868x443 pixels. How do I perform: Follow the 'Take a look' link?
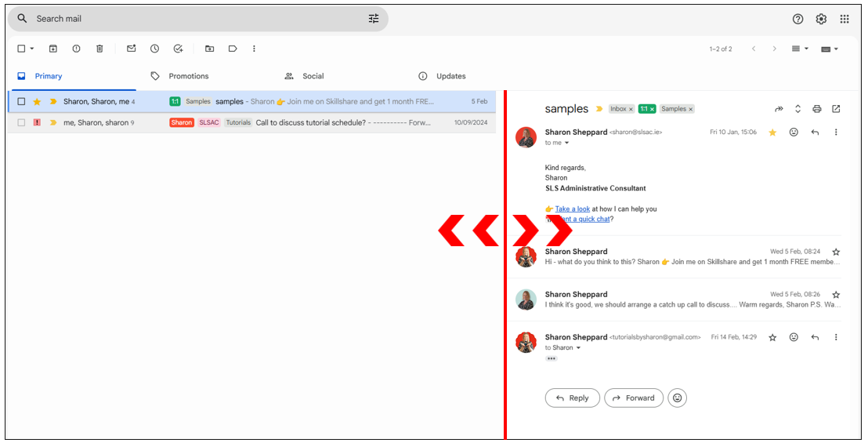coord(572,209)
